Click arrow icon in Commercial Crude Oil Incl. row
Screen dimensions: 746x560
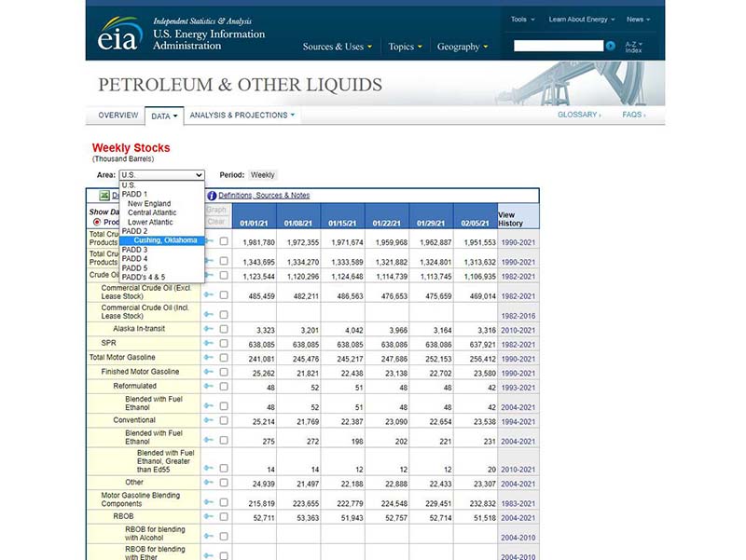click(x=208, y=314)
